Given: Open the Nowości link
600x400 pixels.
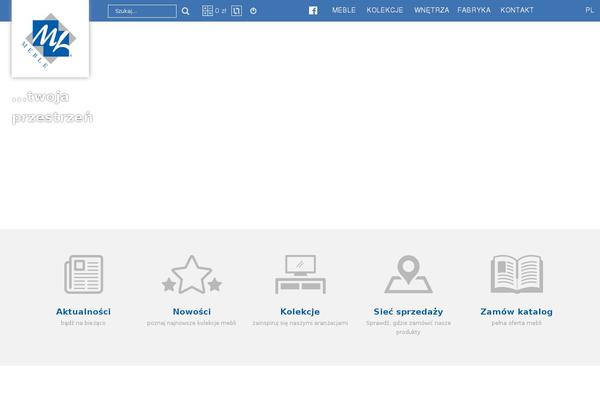Looking at the screenshot, I should click(x=192, y=312).
